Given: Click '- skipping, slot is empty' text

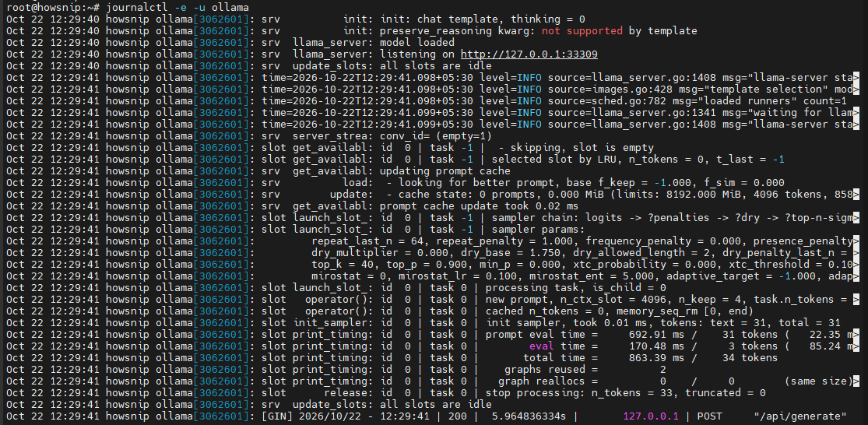Looking at the screenshot, I should [576, 148].
